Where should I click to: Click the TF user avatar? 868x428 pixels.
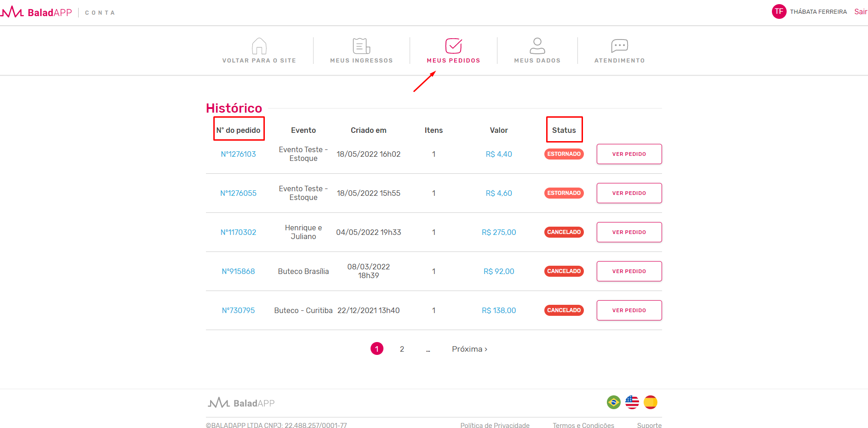(779, 11)
